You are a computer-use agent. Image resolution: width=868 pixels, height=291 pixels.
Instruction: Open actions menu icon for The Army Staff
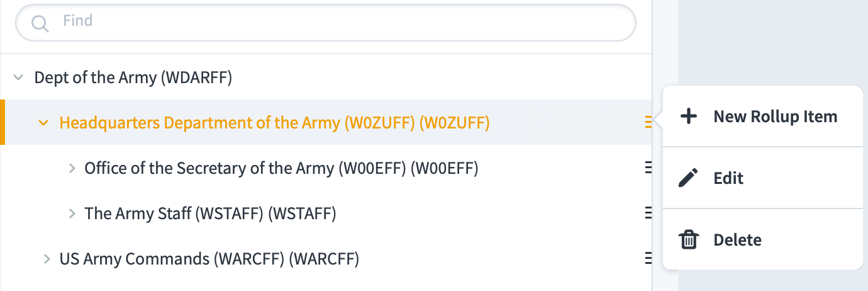pos(648,214)
